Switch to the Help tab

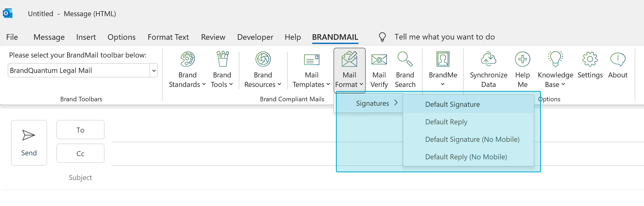[293, 37]
